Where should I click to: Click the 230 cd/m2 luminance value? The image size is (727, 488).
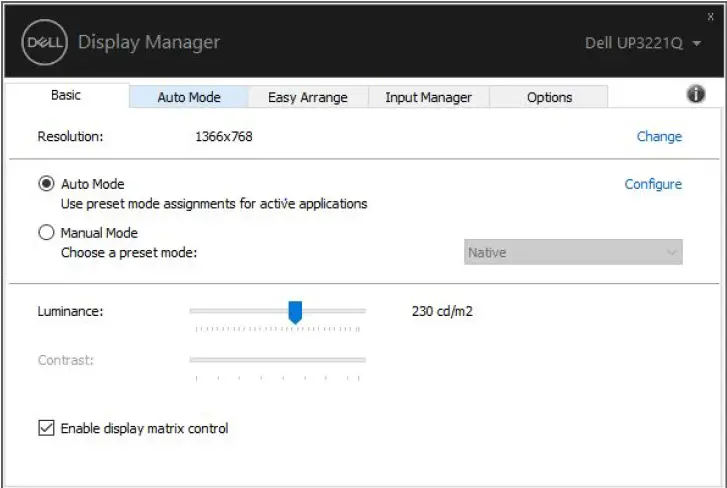[x=442, y=311]
